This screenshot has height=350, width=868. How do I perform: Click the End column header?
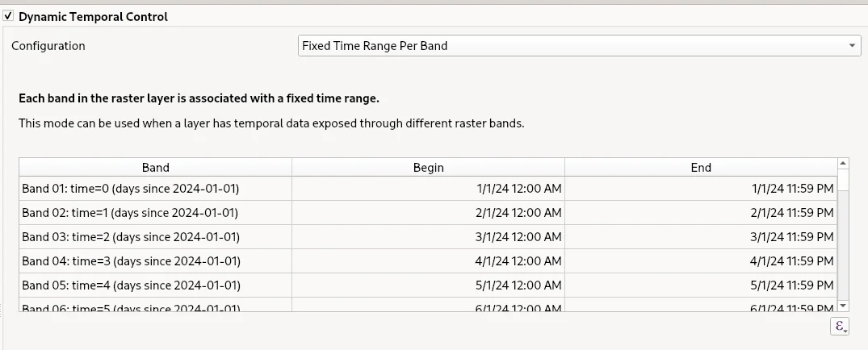701,167
